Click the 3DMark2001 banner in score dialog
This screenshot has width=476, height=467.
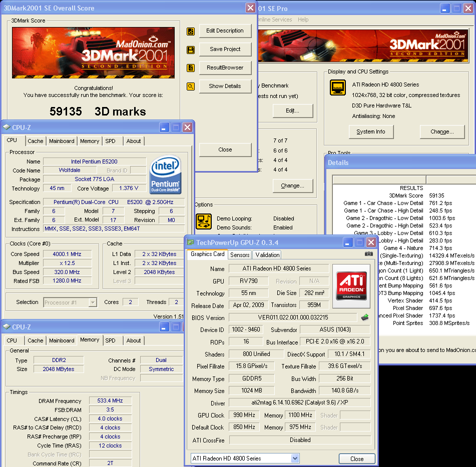tap(93, 53)
